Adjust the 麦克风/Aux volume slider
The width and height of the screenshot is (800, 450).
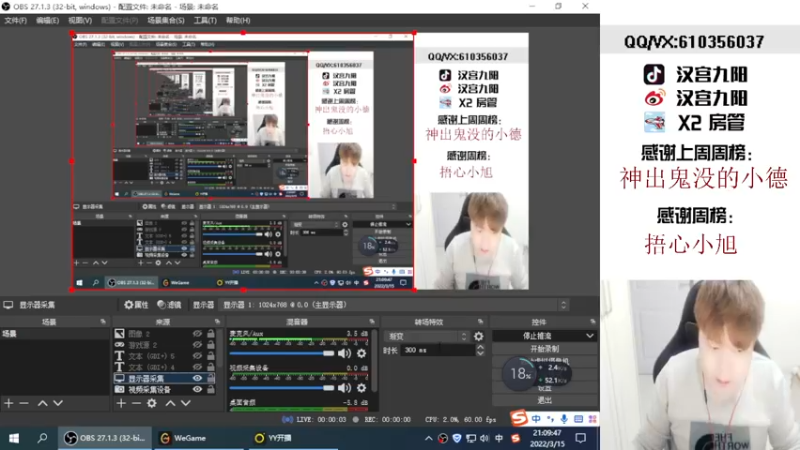tap(282, 353)
